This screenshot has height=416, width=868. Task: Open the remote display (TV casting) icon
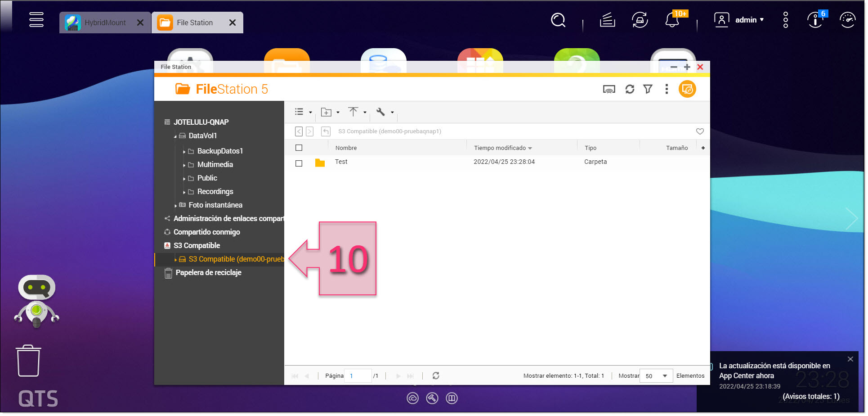pos(609,89)
